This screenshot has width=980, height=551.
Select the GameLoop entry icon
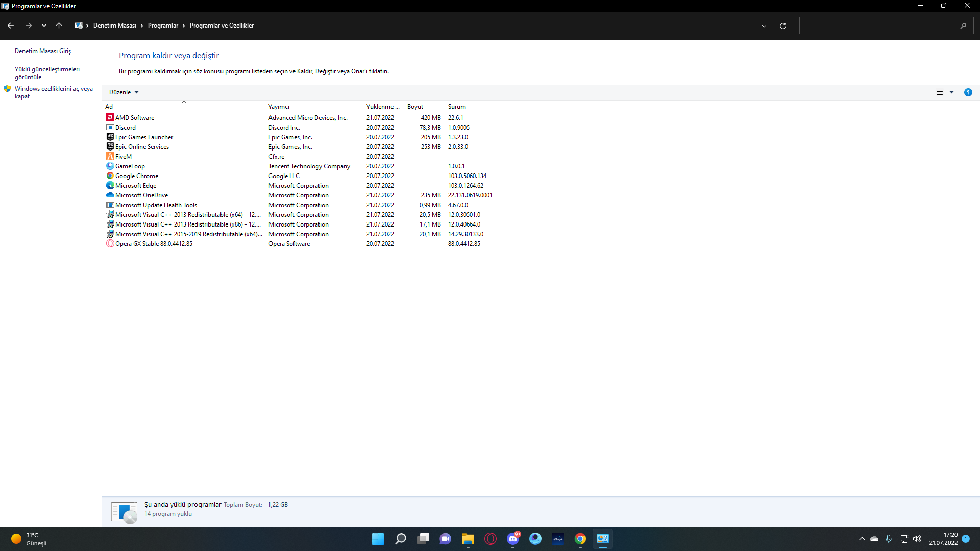110,166
